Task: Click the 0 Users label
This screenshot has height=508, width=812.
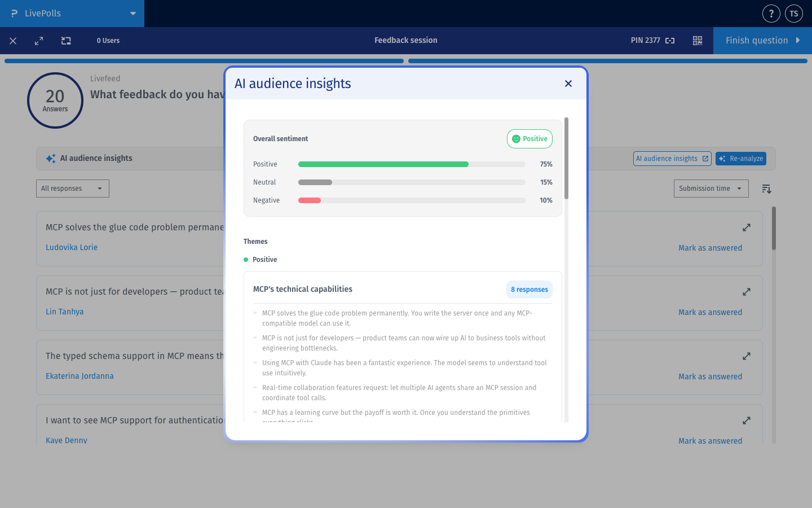Action: [x=108, y=41]
